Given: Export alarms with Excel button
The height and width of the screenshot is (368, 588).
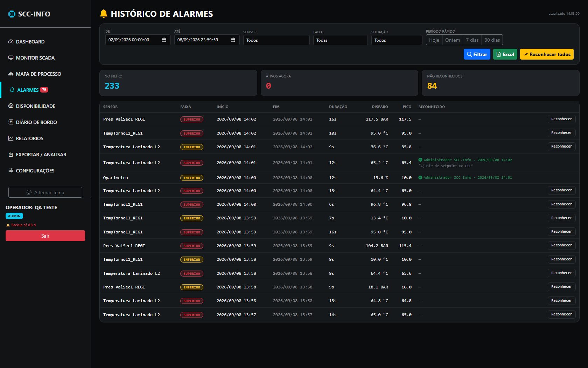Looking at the screenshot, I should 505,54.
